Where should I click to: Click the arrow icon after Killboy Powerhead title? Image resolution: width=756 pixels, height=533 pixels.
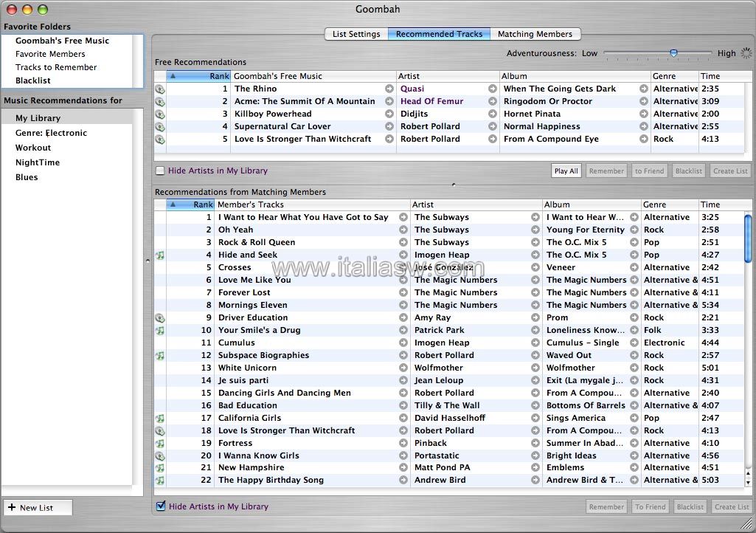coord(389,114)
